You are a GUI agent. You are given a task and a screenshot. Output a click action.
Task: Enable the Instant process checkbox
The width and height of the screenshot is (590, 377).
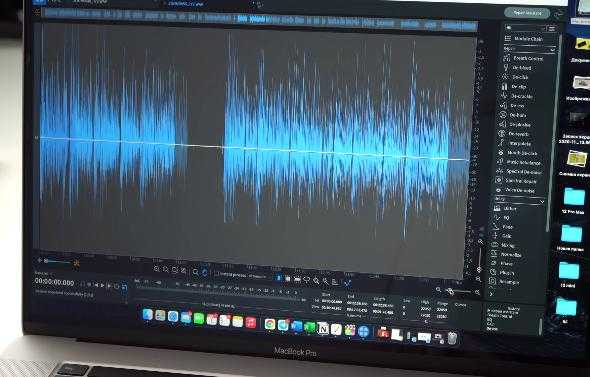(217, 274)
